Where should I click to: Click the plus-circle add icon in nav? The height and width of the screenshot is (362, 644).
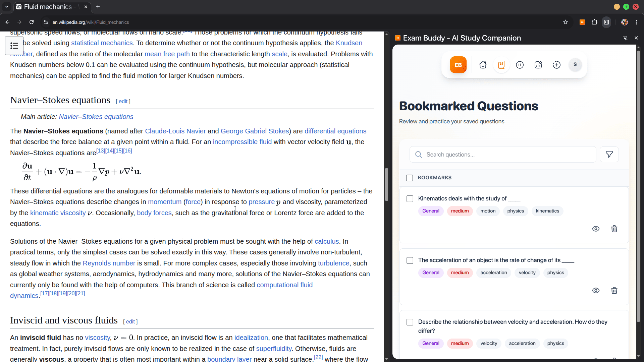tap(556, 65)
